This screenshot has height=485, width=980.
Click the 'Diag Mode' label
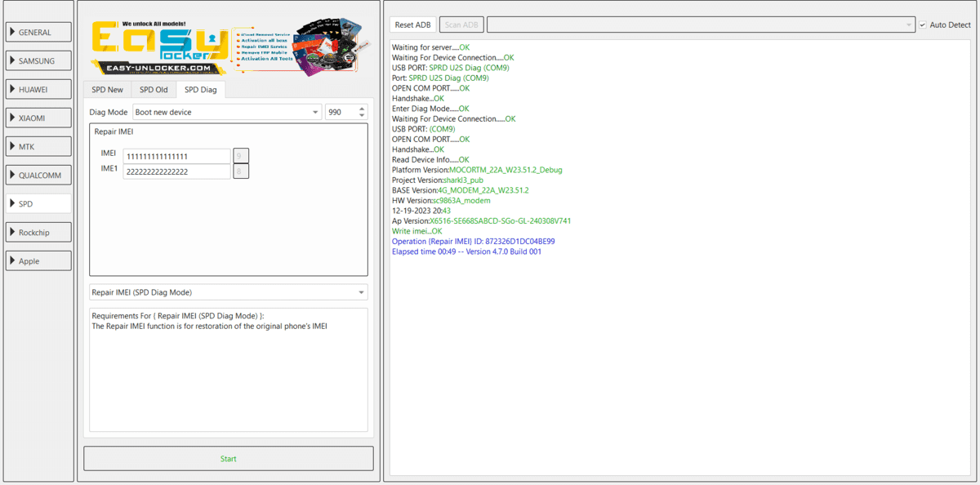[x=109, y=112]
